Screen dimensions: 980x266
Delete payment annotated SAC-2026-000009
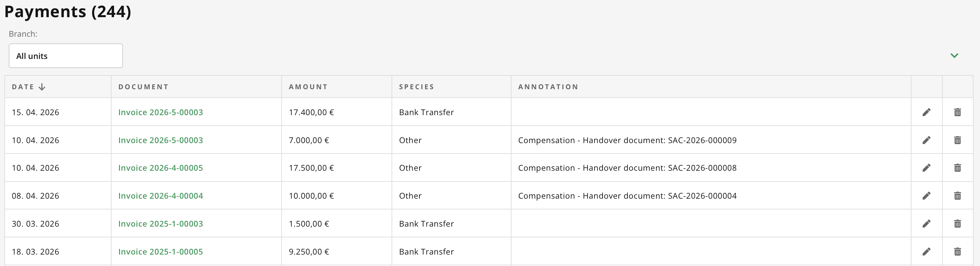(x=957, y=140)
